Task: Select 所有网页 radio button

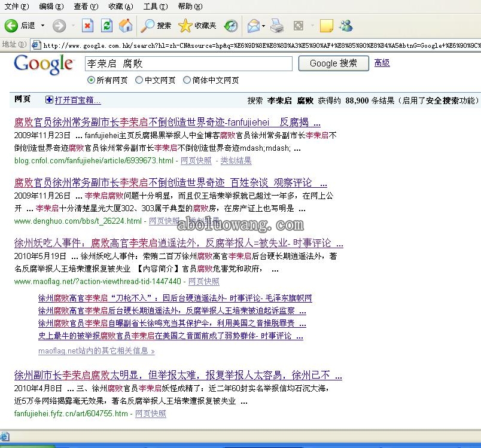Action: point(91,80)
